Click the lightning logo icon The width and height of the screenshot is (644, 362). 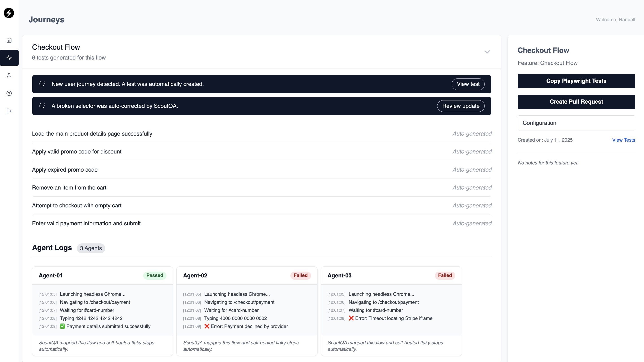pos(9,13)
